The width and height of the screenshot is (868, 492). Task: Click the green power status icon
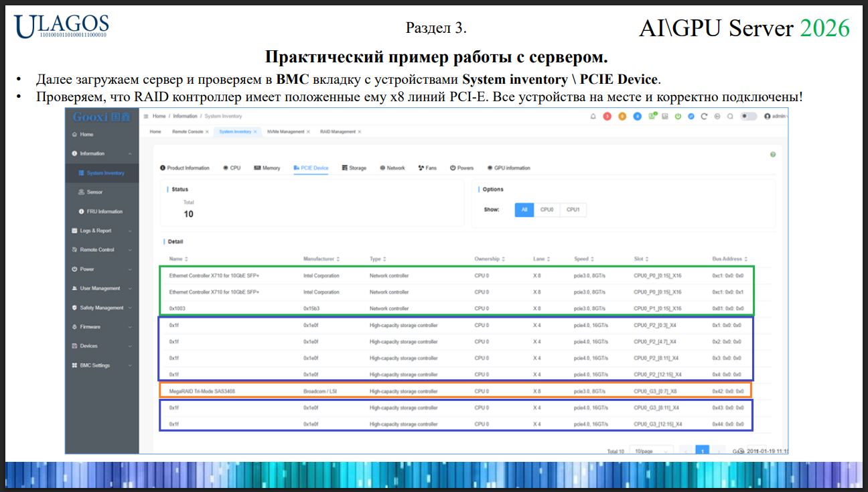pos(678,116)
